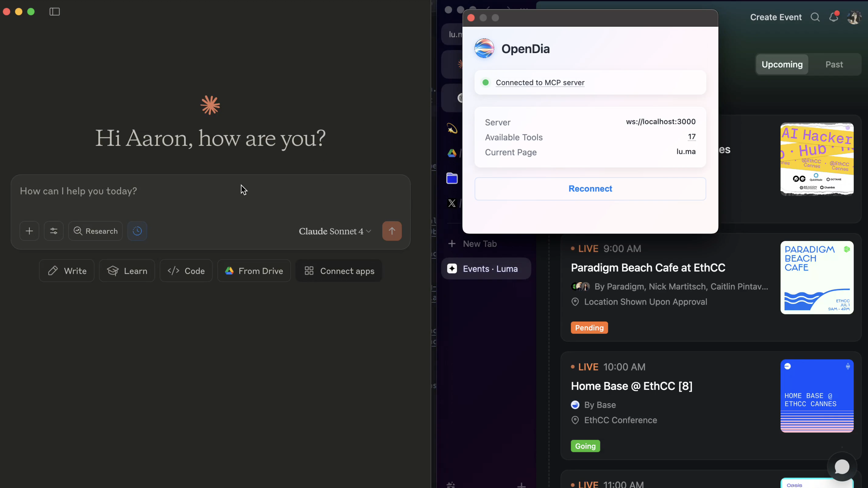Viewport: 868px width, 488px height.
Task: Open the Luma notifications bell
Action: pos(834,17)
